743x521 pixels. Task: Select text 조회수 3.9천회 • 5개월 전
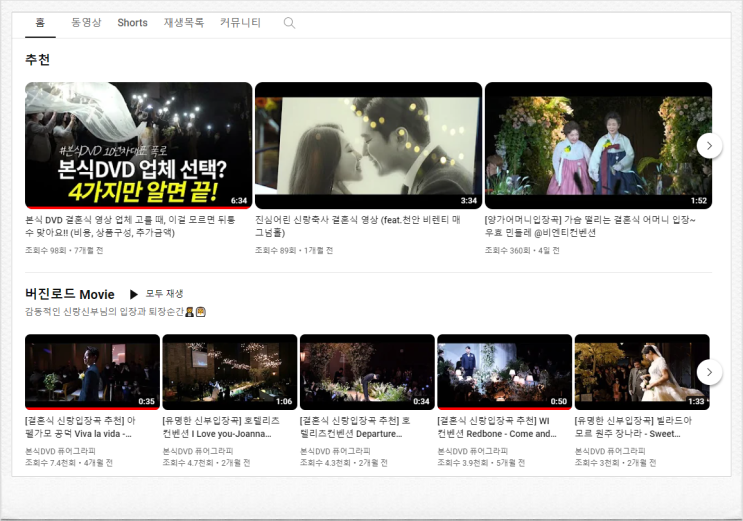pos(481,463)
